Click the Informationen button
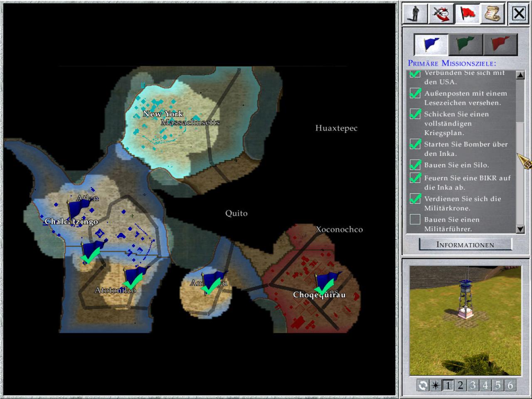This screenshot has height=399, width=532. click(x=465, y=244)
